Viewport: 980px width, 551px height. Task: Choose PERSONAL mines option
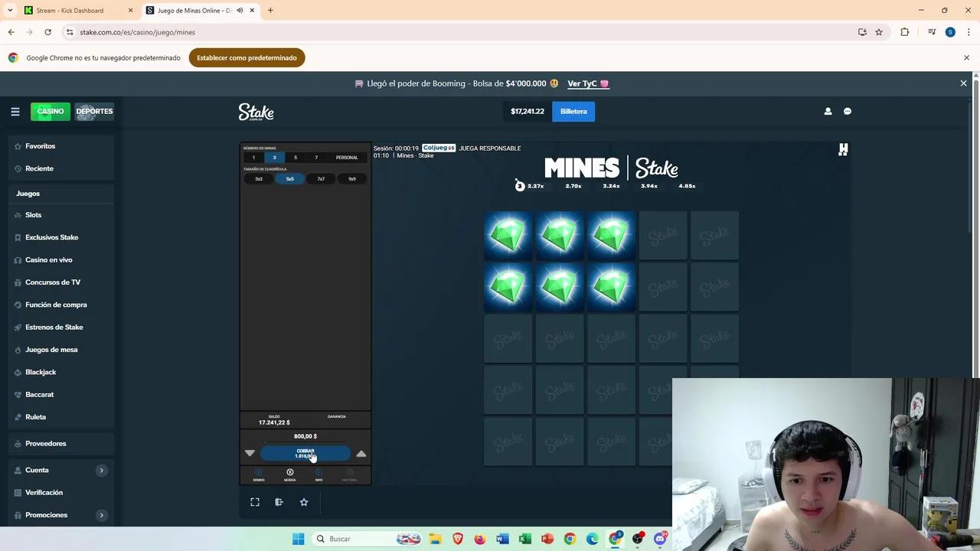tap(346, 157)
